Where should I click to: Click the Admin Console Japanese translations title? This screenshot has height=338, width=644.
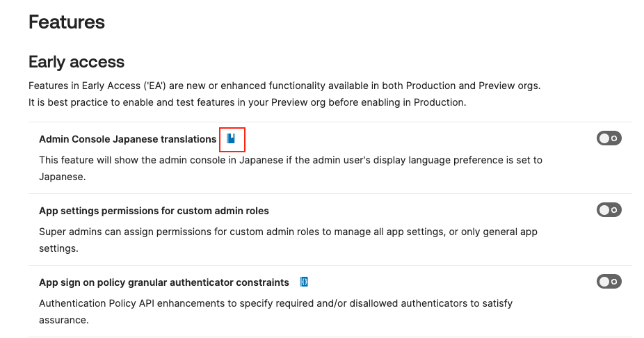(127, 139)
